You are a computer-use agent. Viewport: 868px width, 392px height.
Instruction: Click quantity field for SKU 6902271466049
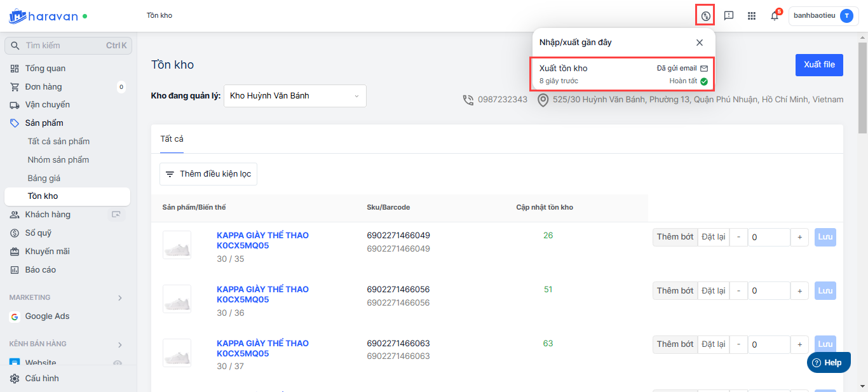coord(769,237)
